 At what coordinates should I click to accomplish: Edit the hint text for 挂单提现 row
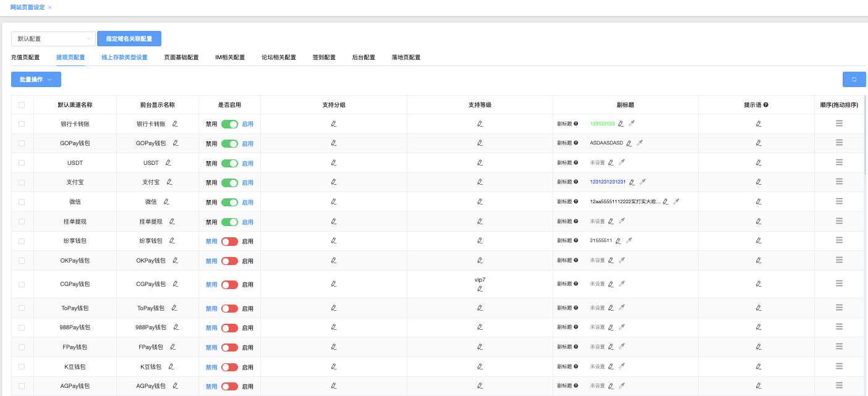[x=759, y=221]
